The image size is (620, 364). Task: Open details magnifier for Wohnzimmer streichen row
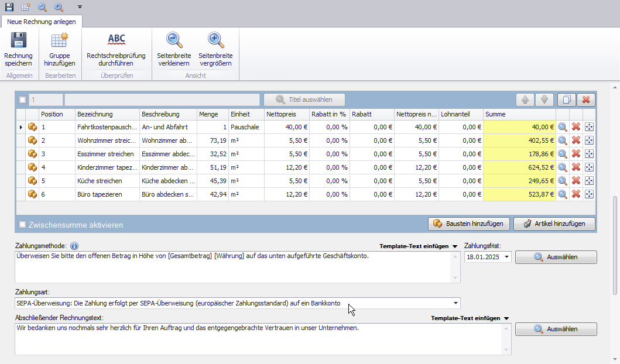click(563, 140)
